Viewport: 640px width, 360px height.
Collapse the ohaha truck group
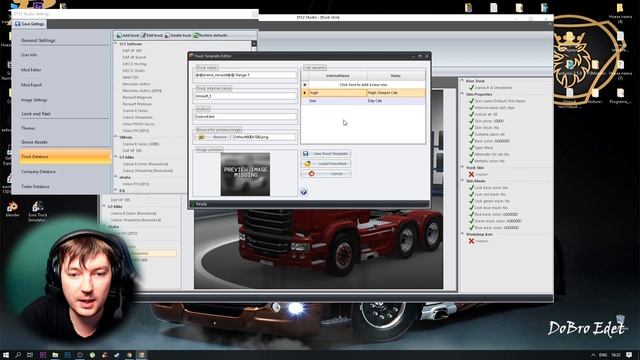[x=116, y=177]
